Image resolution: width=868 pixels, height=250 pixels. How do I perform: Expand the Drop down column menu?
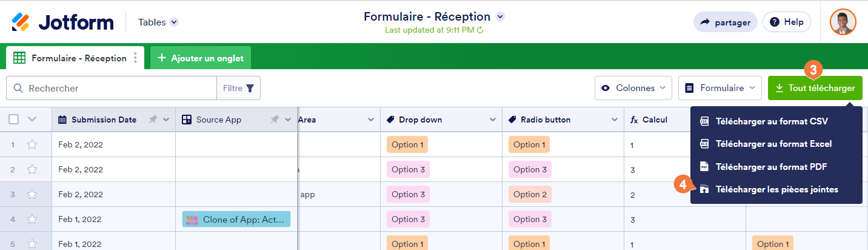(x=492, y=120)
